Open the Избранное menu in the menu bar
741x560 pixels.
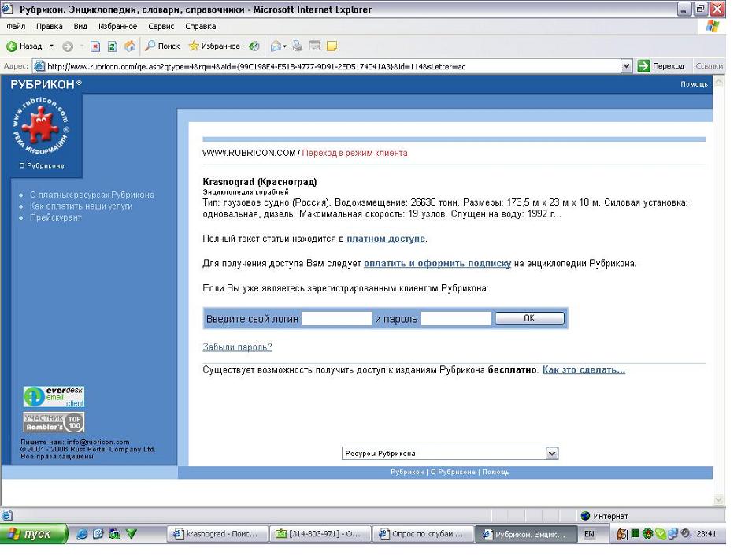(x=117, y=27)
